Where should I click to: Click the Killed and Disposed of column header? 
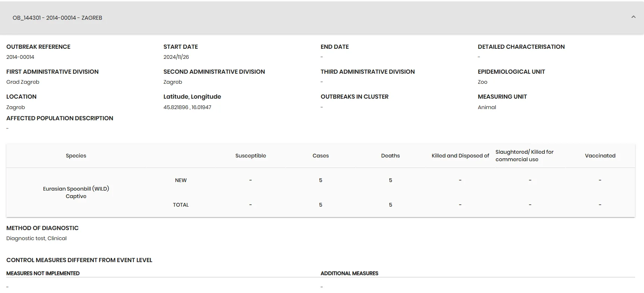point(460,156)
